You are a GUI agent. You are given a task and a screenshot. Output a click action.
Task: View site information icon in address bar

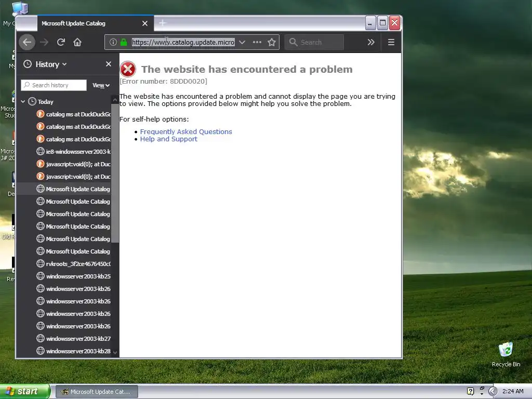click(113, 42)
